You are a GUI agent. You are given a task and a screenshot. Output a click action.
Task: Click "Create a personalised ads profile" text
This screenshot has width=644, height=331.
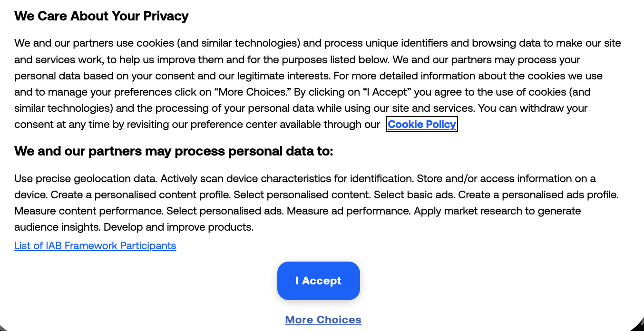pyautogui.click(x=538, y=195)
